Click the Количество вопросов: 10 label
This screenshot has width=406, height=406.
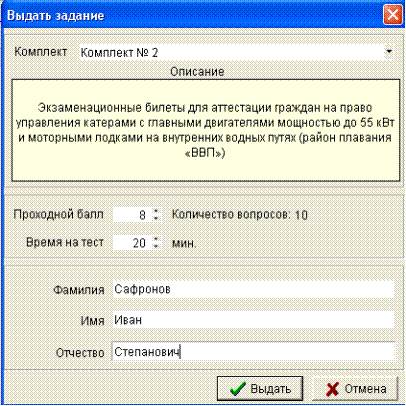[x=240, y=214]
